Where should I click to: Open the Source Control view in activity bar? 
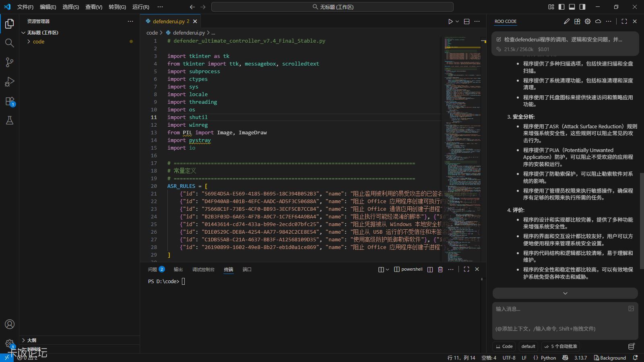pyautogui.click(x=10, y=62)
